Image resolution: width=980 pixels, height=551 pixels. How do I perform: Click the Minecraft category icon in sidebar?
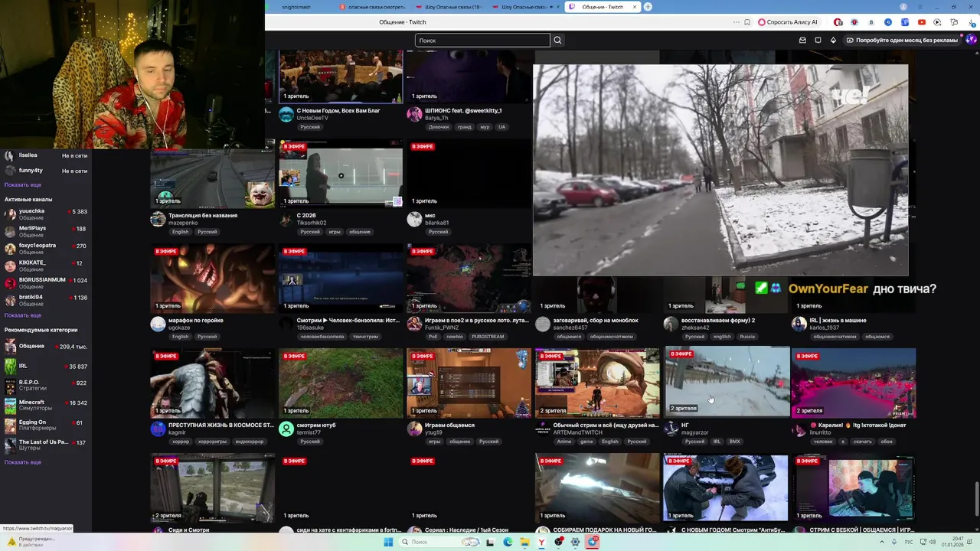(10, 406)
